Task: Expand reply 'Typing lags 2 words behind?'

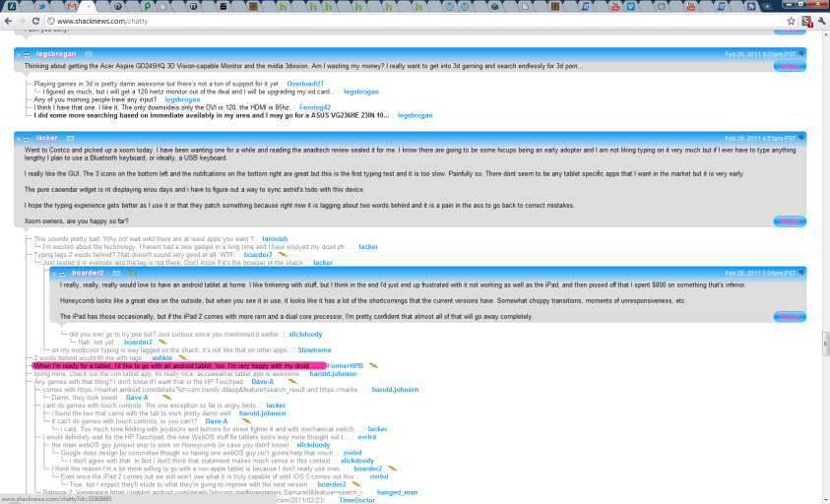Action: [134, 255]
